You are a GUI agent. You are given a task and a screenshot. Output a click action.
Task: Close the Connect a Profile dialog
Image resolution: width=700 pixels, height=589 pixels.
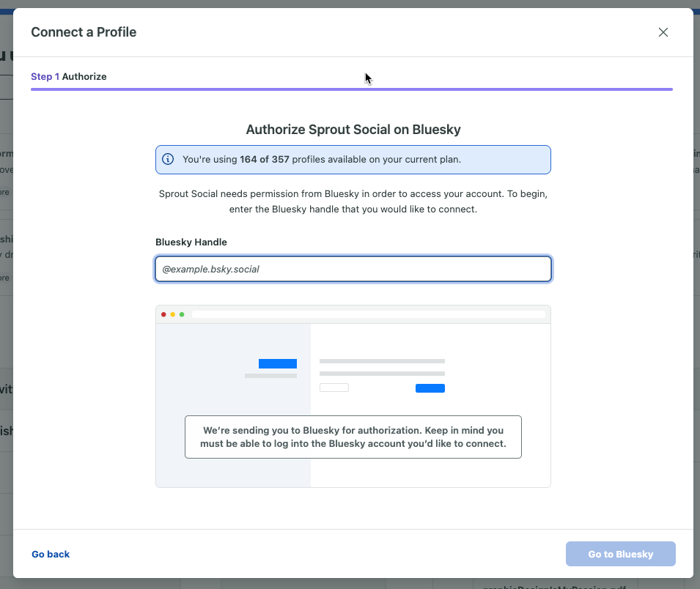663,32
